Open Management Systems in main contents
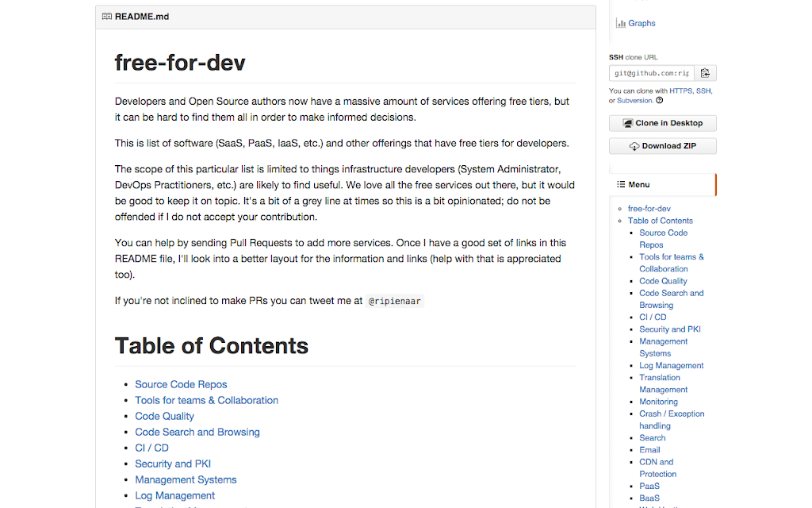Viewport: 812px width, 508px height. (186, 480)
